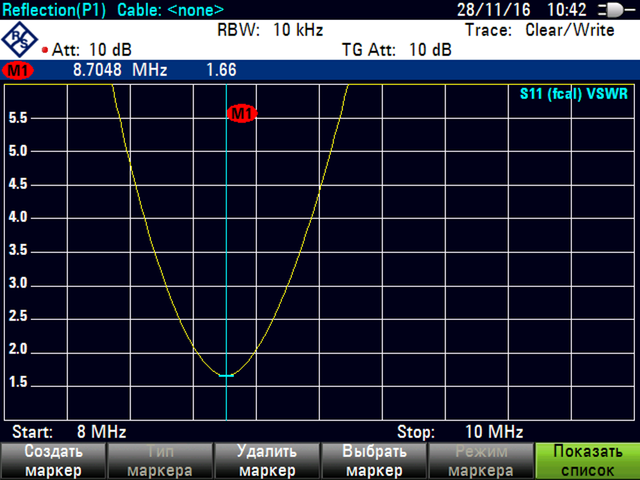Click the S11 (fcal) VSWR trace label
Screen dimensions: 640x480
570,94
